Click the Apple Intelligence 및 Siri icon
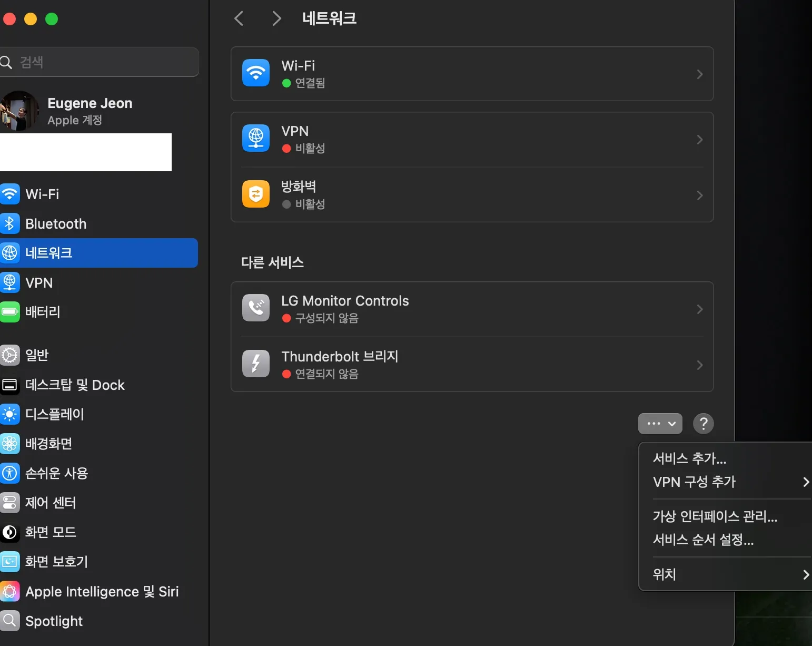The height and width of the screenshot is (646, 812). pos(11,591)
